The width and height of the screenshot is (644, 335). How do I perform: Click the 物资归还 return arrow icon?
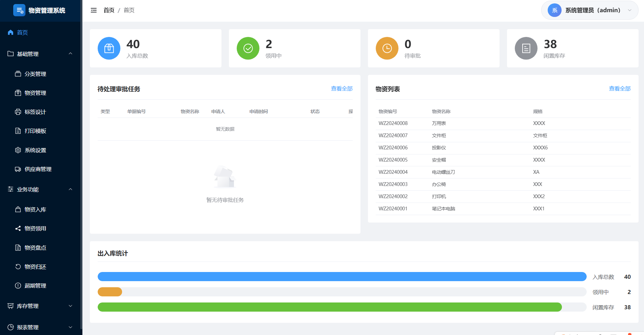(18, 267)
